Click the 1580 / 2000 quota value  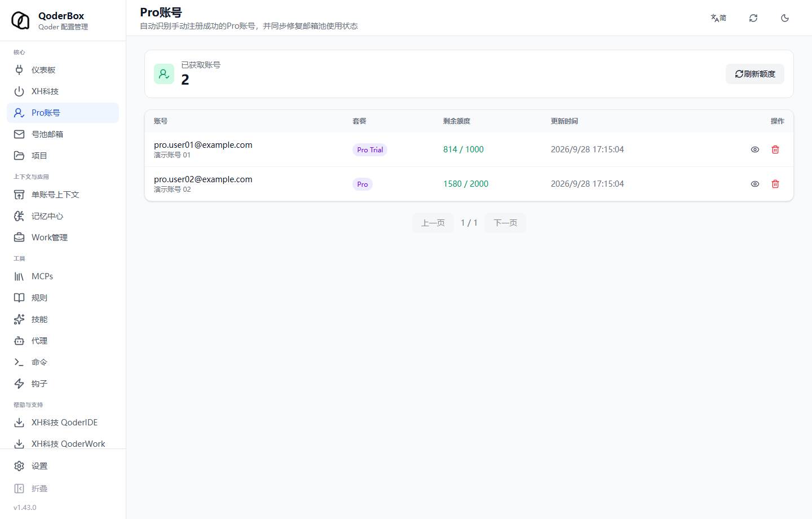pyautogui.click(x=466, y=184)
